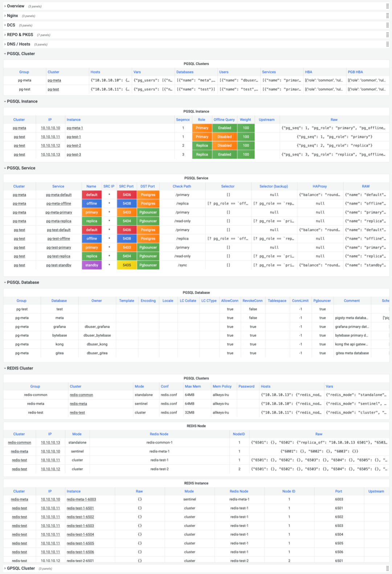Open the pg-test-standby service link

(x=59, y=265)
